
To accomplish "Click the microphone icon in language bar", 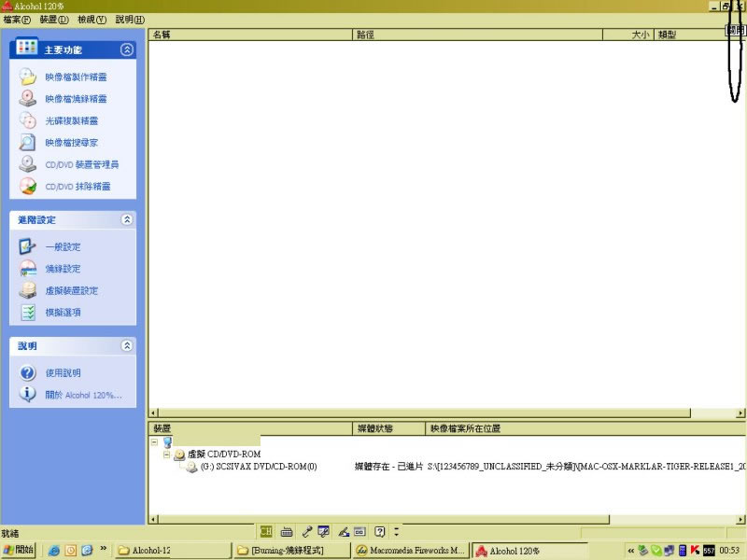I will point(307,531).
